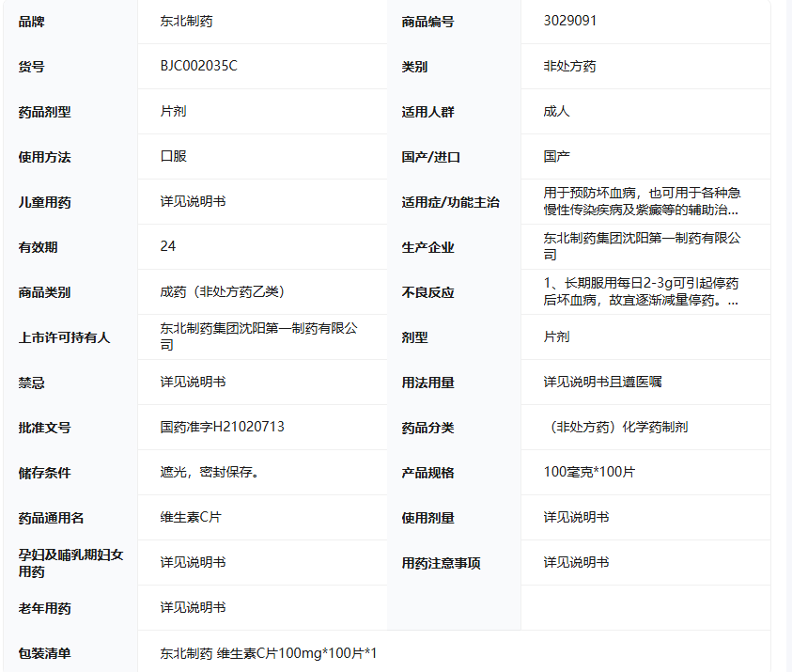Select the brand value 东北制药

[x=186, y=22]
